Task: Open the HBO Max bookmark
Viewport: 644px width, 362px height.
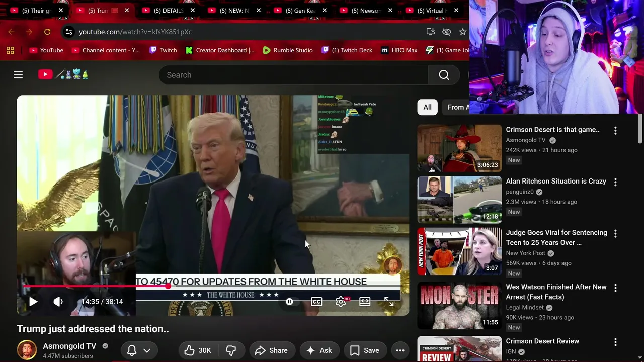Action: coord(399,50)
